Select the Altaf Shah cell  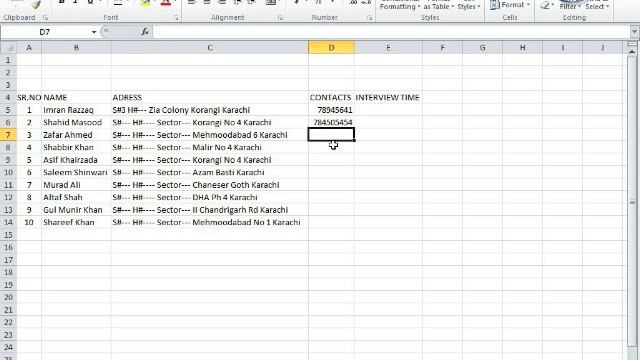click(x=76, y=197)
